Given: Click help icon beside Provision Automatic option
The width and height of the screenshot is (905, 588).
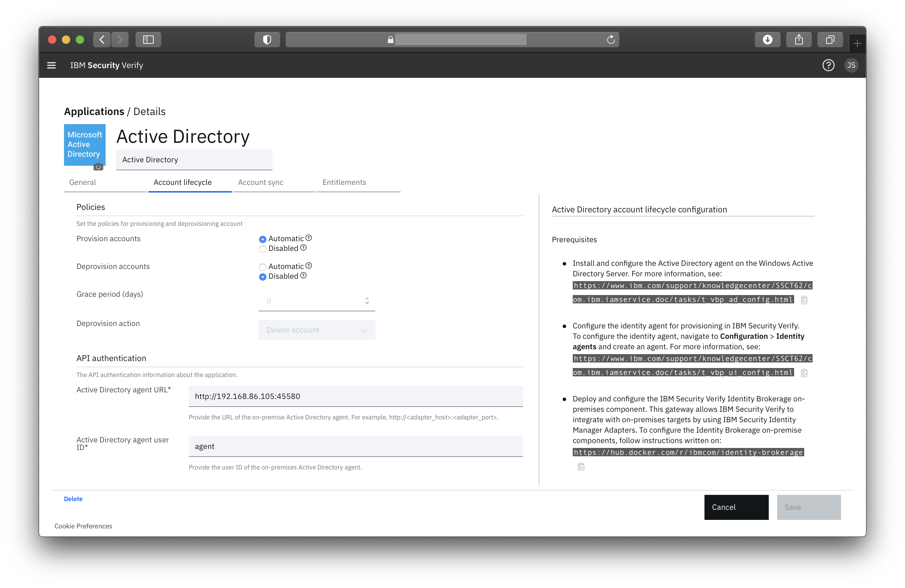Looking at the screenshot, I should 309,238.
